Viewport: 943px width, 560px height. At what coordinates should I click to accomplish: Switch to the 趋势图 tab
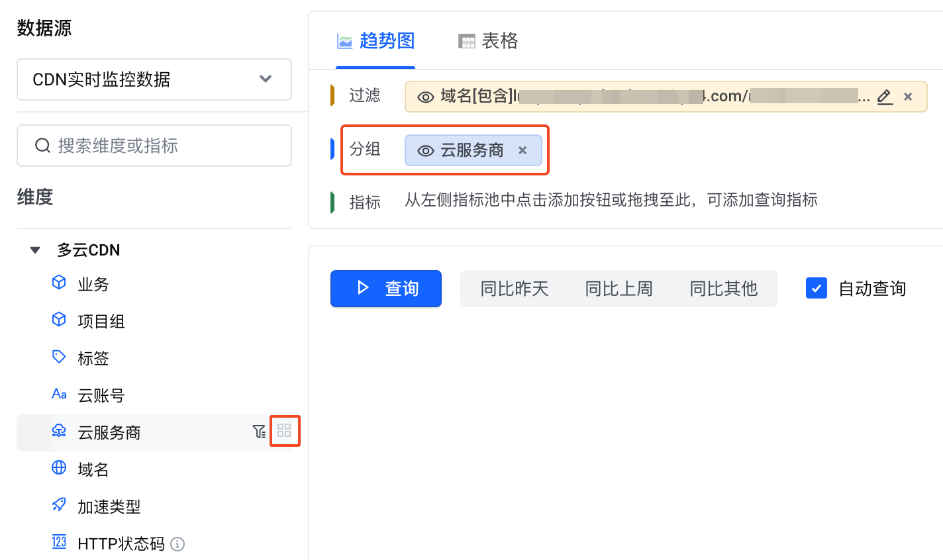tap(375, 41)
